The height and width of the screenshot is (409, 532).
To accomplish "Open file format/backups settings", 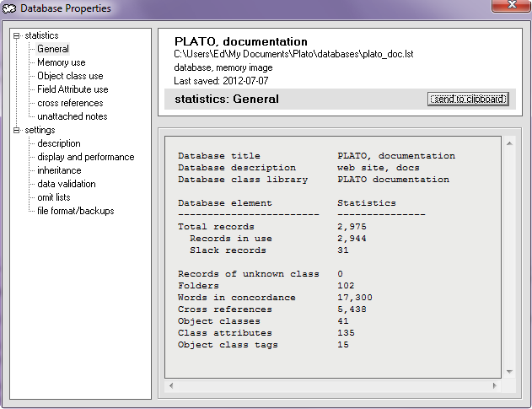I will click(75, 211).
